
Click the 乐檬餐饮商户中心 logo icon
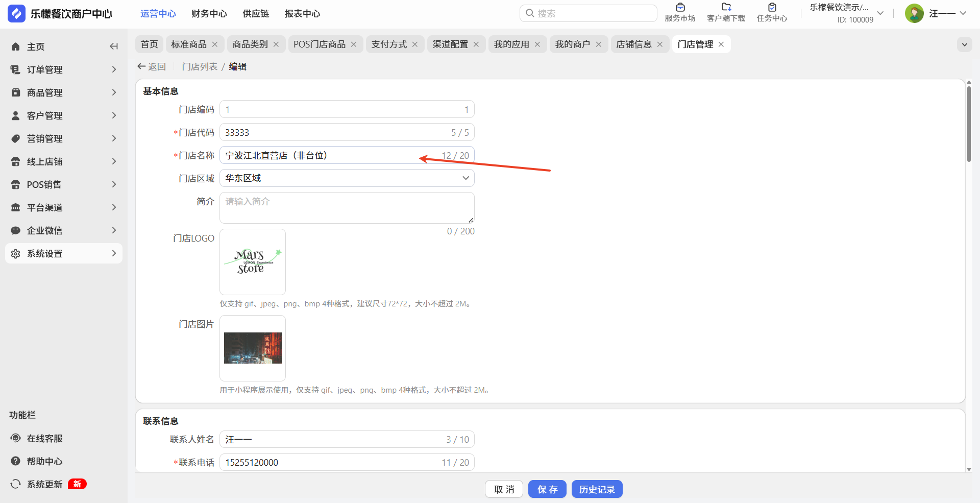[16, 14]
